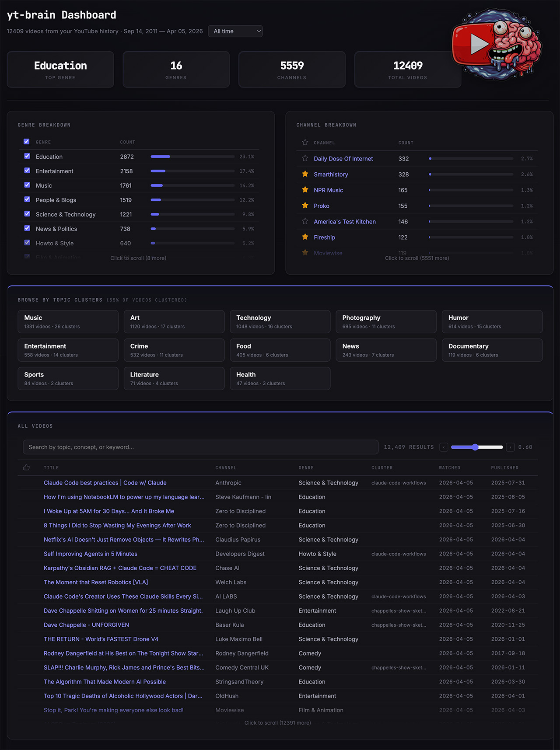The height and width of the screenshot is (750, 560).
Task: Open 'Dave Chappelle - UNFORGIVEN' video link
Action: (x=86, y=625)
